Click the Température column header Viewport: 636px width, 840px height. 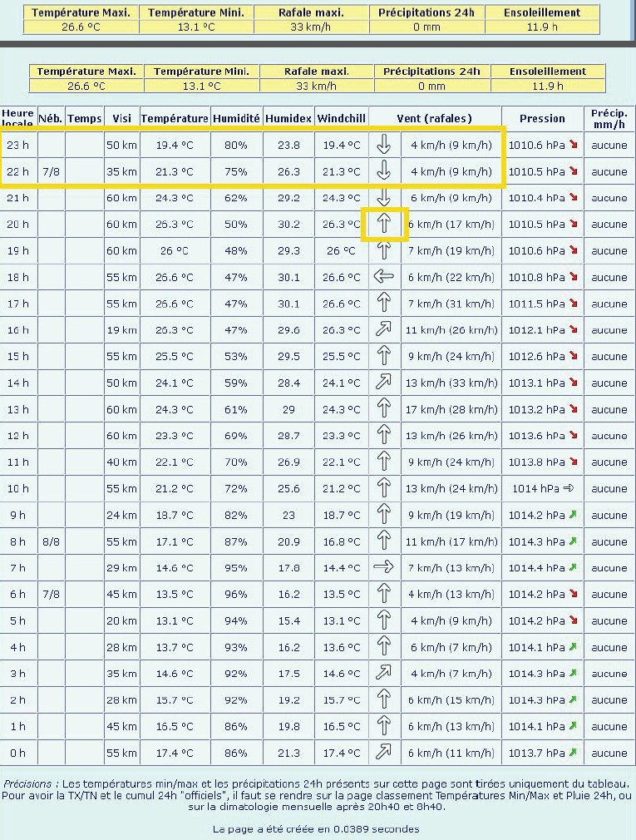[175, 119]
